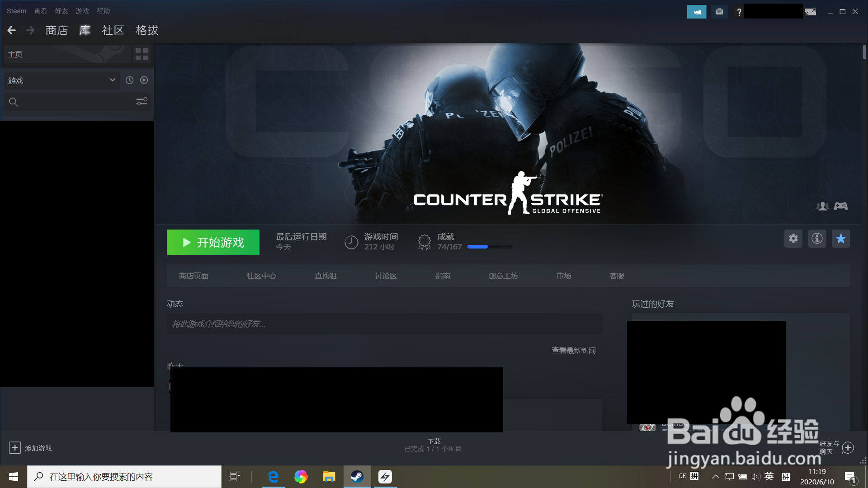Open the 指南 link
Image resolution: width=868 pixels, height=488 pixels.
443,276
